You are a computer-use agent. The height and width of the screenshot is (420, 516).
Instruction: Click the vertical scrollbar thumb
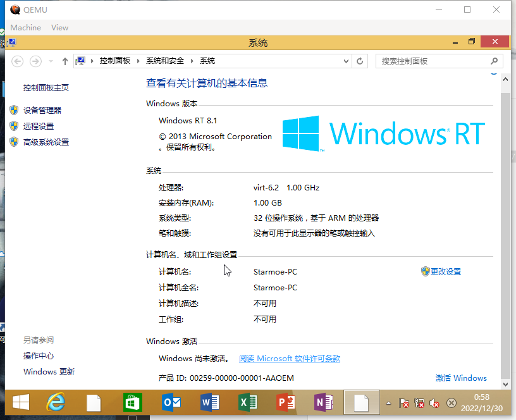(505, 235)
